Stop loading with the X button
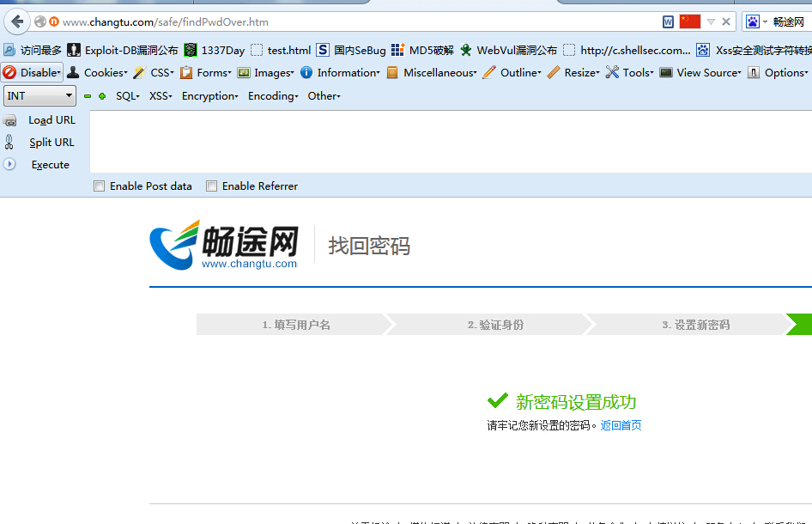The image size is (812, 524). pos(726,21)
